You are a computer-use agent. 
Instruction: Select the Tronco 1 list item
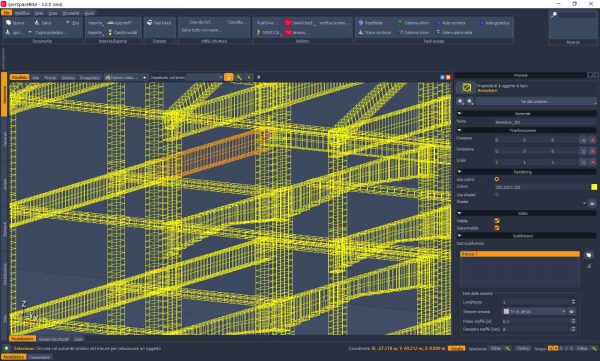click(520, 254)
